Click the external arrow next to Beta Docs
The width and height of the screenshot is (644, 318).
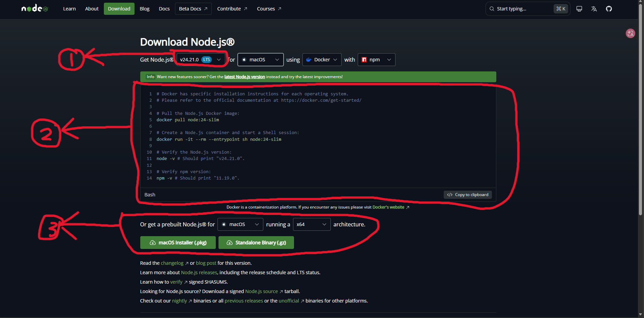(x=206, y=9)
